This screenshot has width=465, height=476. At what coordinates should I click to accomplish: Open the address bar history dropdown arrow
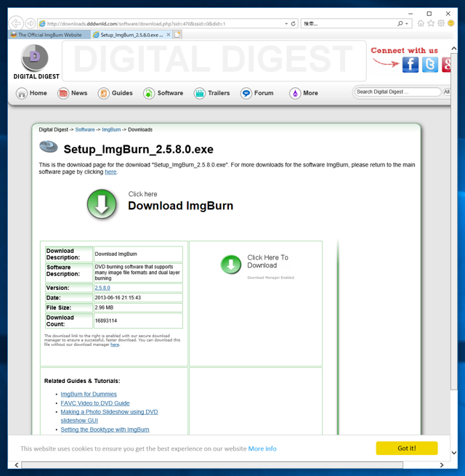pos(286,24)
